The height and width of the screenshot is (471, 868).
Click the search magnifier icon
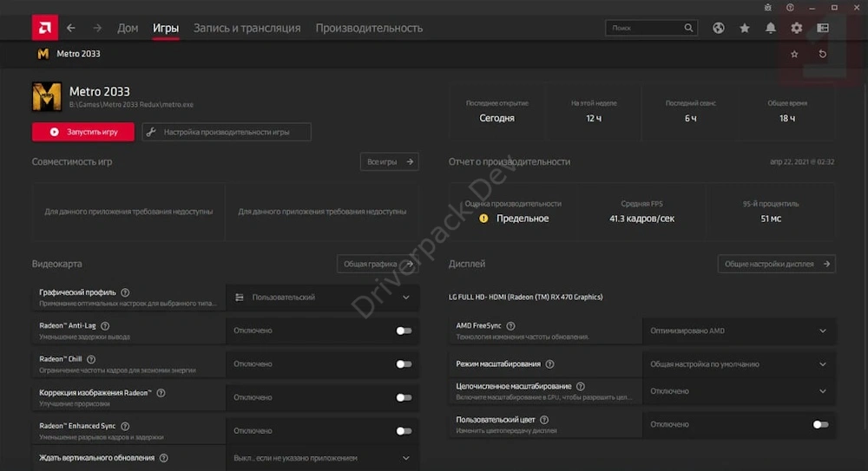pyautogui.click(x=688, y=28)
